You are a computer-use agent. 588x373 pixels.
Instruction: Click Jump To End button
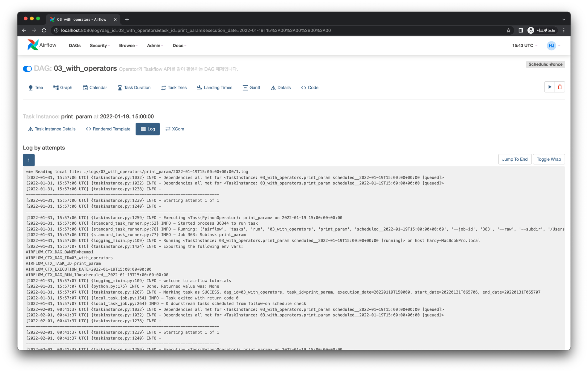pyautogui.click(x=515, y=159)
